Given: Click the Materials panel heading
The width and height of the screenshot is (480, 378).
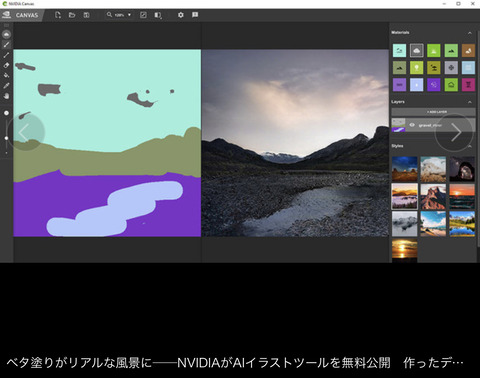Looking at the screenshot, I should pyautogui.click(x=400, y=32).
